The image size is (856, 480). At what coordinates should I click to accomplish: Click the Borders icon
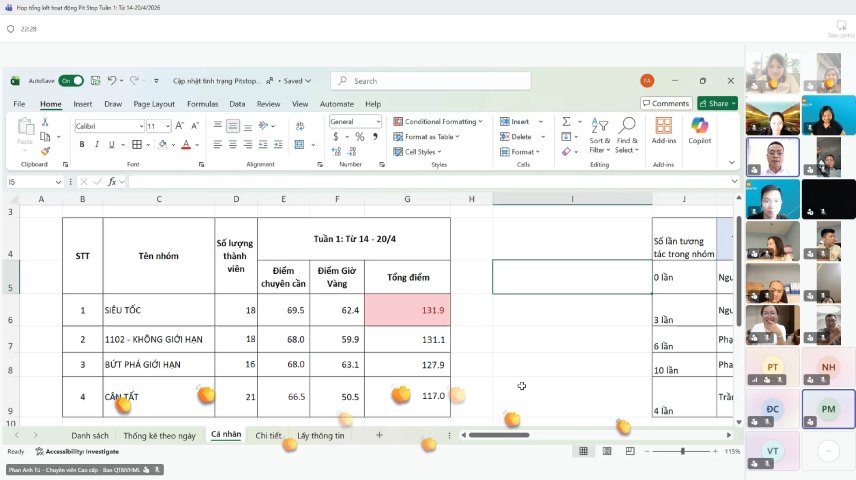click(137, 144)
